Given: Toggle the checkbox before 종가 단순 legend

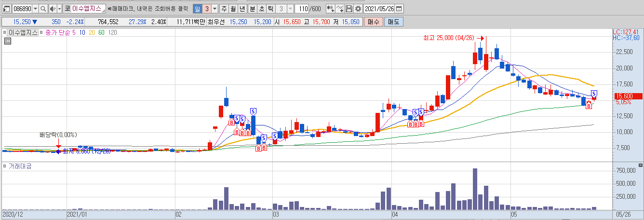Looking at the screenshot, I should [x=42, y=32].
